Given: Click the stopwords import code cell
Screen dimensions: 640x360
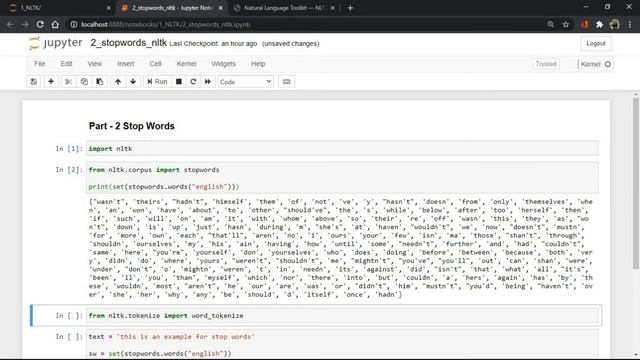Looking at the screenshot, I should [342, 178].
